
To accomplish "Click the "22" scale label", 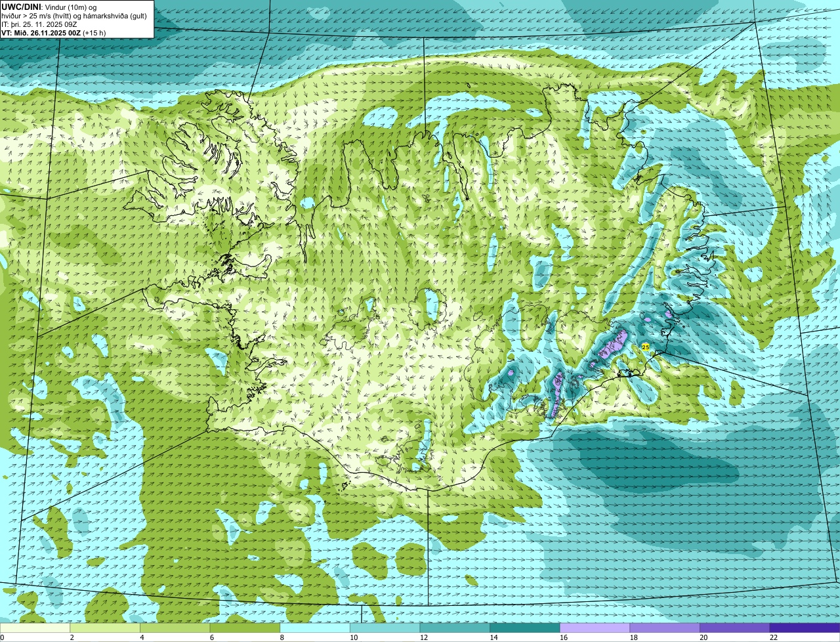I will click(x=774, y=637).
